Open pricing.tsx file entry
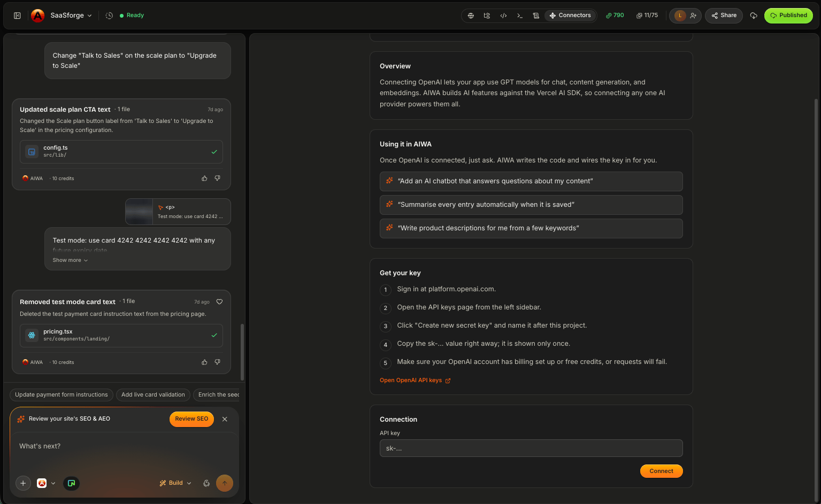Viewport: 821px width, 504px height. 121,336
